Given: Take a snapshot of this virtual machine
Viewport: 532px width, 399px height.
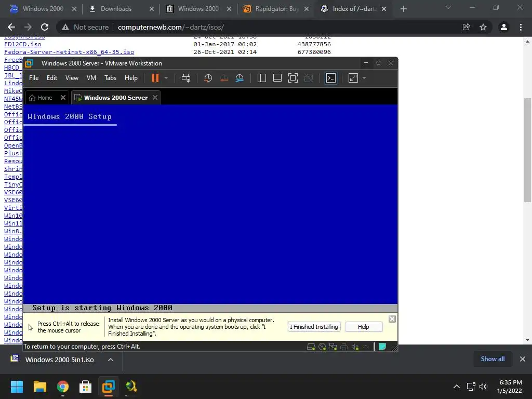Looking at the screenshot, I should click(208, 78).
